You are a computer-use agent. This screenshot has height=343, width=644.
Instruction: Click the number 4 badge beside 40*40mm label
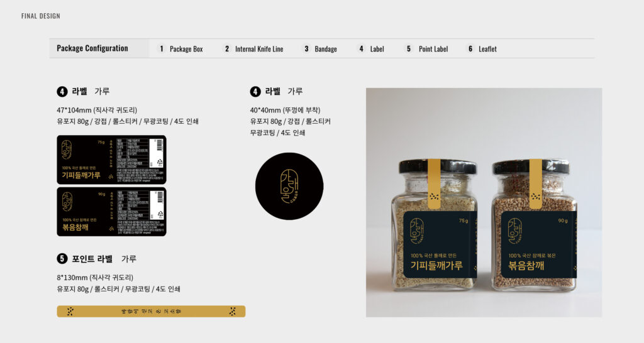255,92
